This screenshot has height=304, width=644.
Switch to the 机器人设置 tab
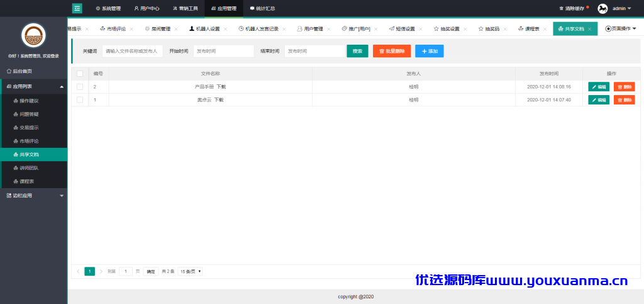pyautogui.click(x=204, y=29)
